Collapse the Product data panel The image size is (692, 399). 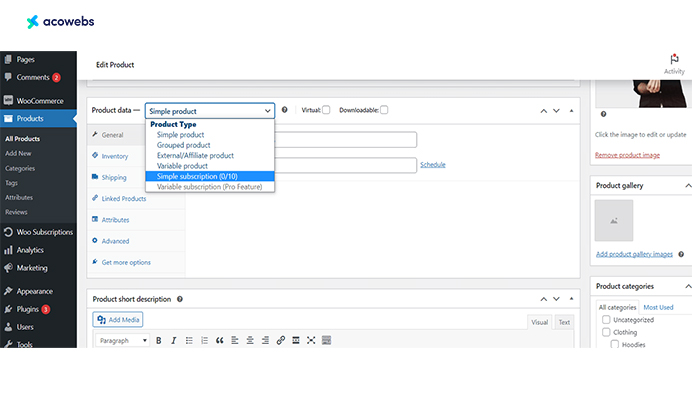pos(572,110)
